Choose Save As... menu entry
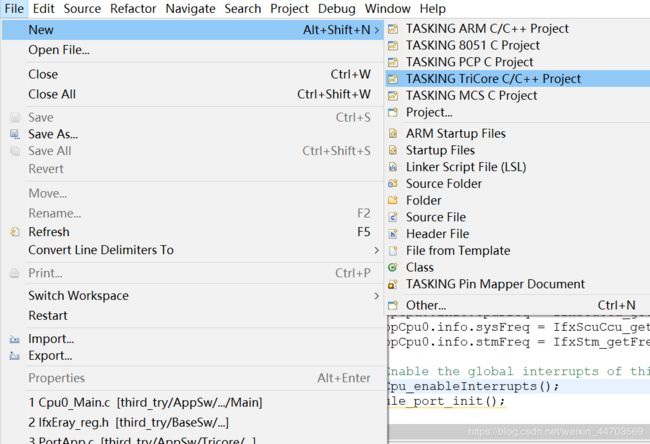This screenshot has width=650, height=444. pos(194,134)
